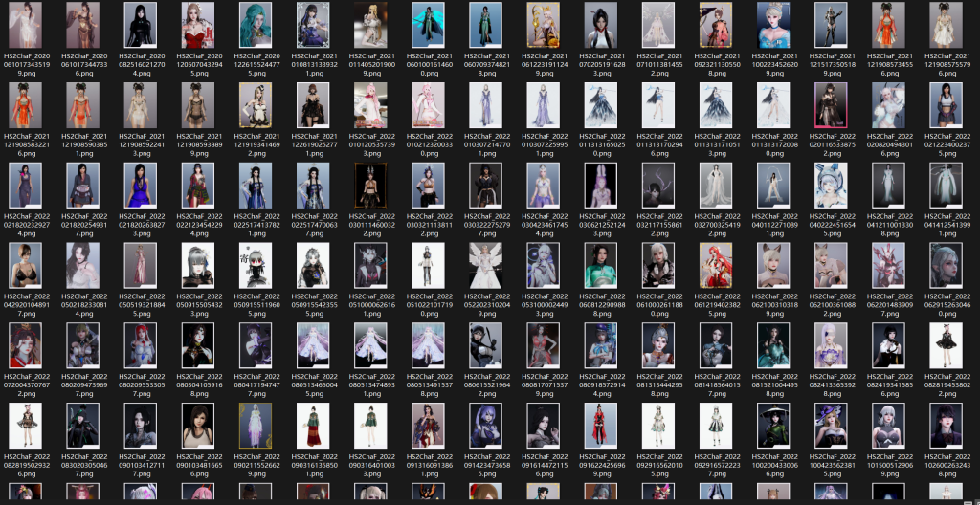980x505 pixels.
Task: Select the HS2ChaF_20211226190252771.png image
Action: coord(313,106)
